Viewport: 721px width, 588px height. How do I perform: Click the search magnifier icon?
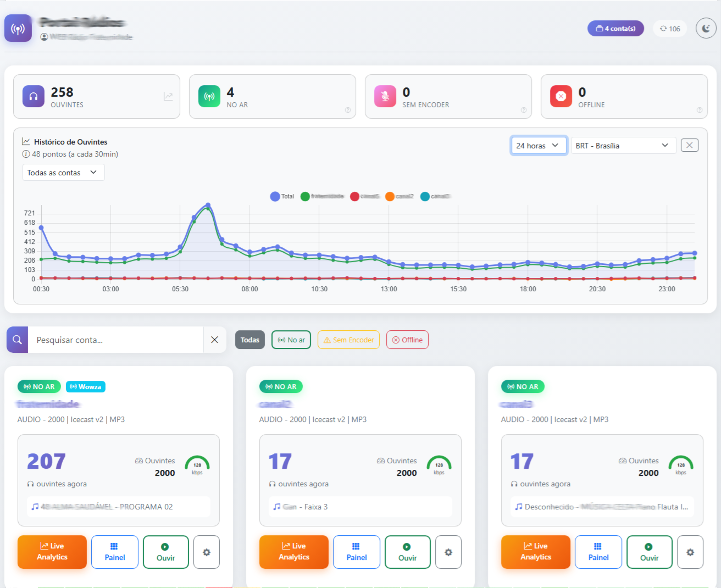pyautogui.click(x=17, y=340)
